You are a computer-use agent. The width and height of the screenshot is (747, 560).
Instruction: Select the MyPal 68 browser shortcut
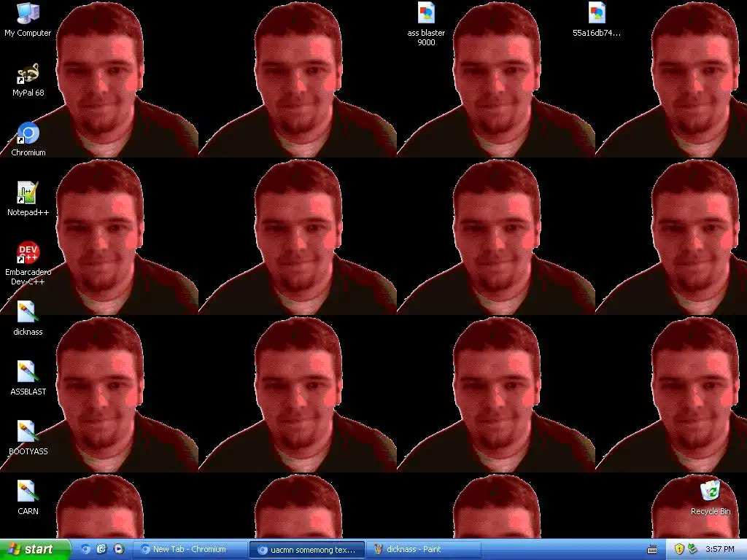28,79
